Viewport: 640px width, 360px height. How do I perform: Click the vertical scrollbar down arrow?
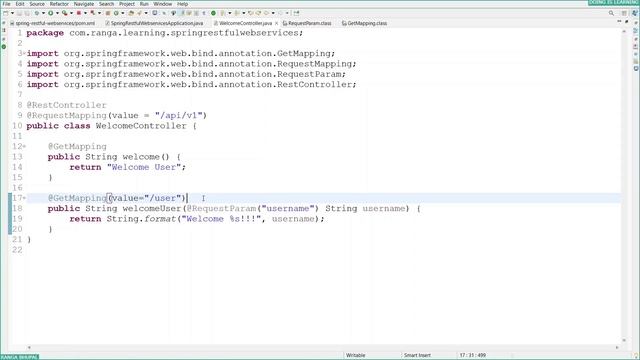(624, 340)
